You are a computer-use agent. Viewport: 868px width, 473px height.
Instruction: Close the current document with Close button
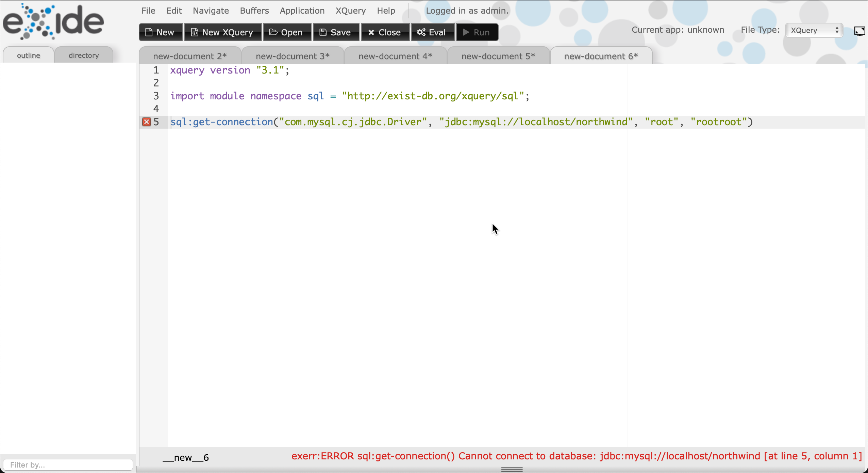pyautogui.click(x=385, y=32)
